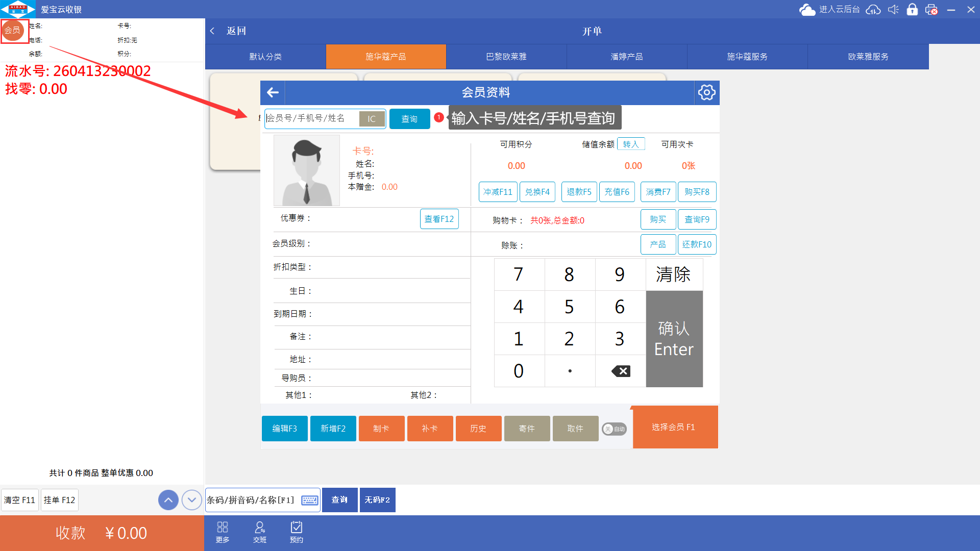This screenshot has height=551, width=980.
Task: Click the lock screen icon in title bar
Action: (912, 9)
